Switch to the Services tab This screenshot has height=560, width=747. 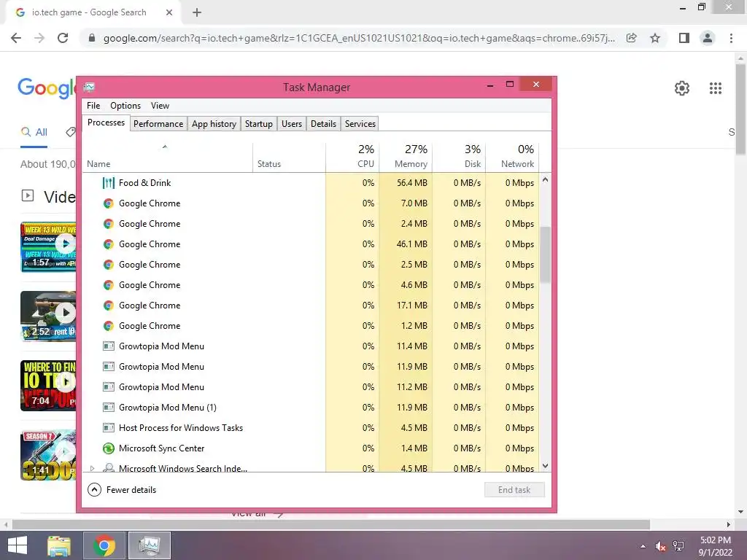point(360,124)
